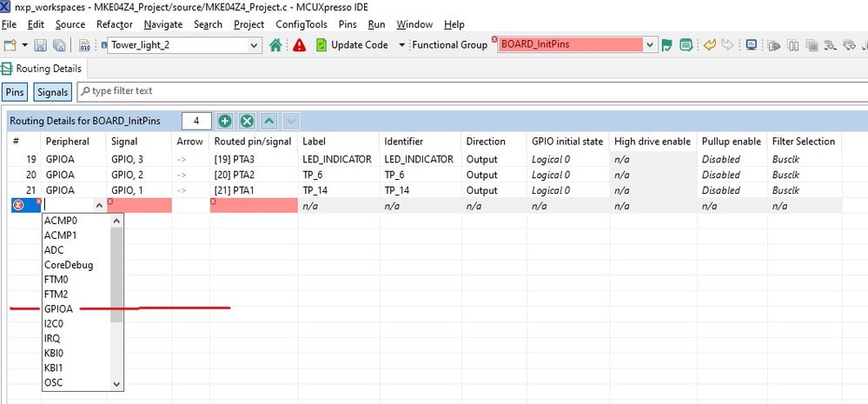
Task: Open the Project menu
Action: point(249,24)
